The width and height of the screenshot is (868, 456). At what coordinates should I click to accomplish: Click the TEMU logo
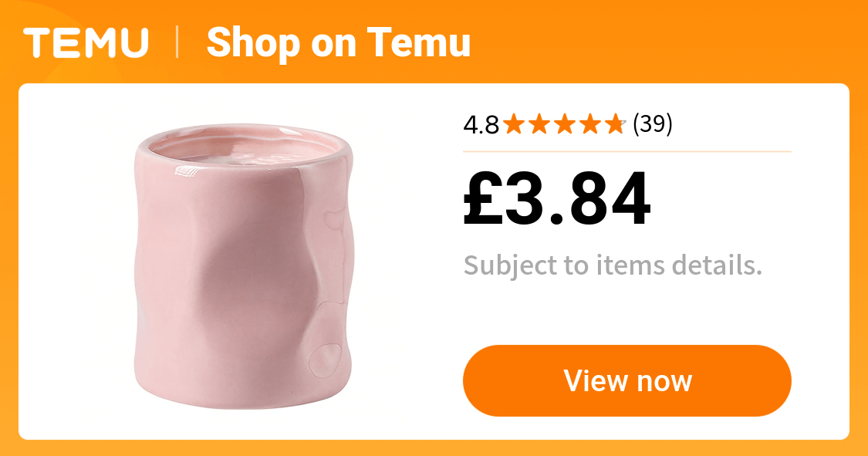(86, 42)
